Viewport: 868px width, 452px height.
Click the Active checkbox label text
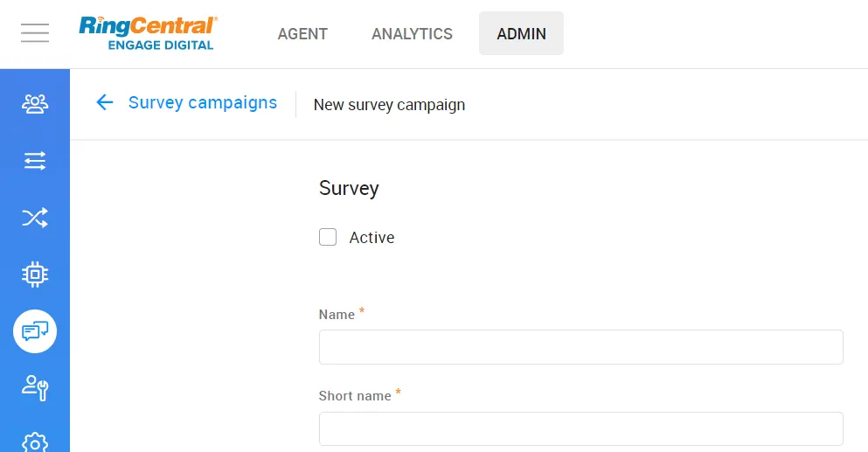coord(372,238)
